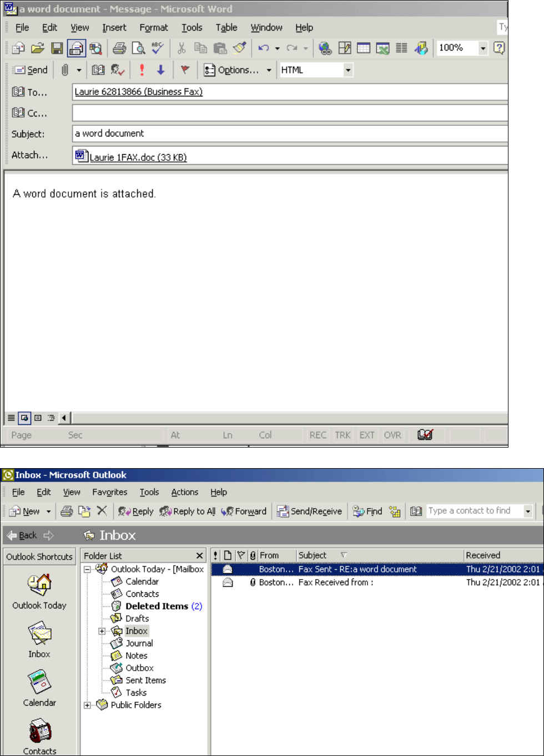The width and height of the screenshot is (544, 756).
Task: Click the Cc... address book button
Action: coord(30,113)
